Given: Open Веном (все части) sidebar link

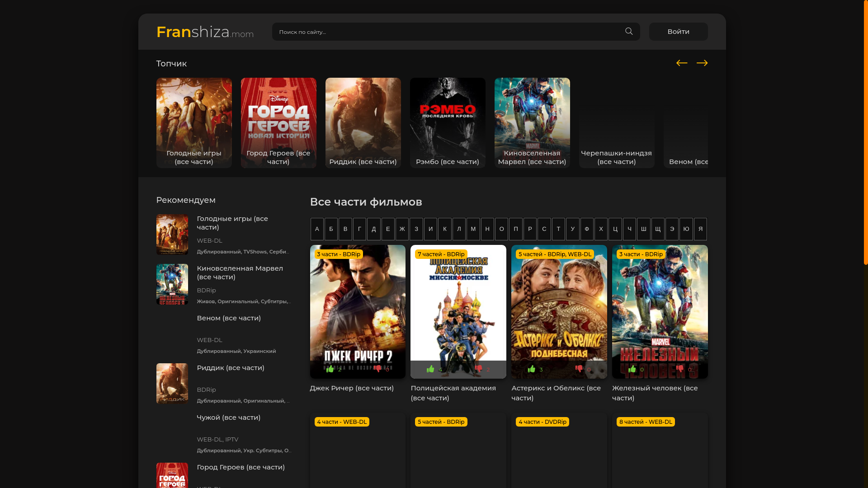Looking at the screenshot, I should coord(229,318).
